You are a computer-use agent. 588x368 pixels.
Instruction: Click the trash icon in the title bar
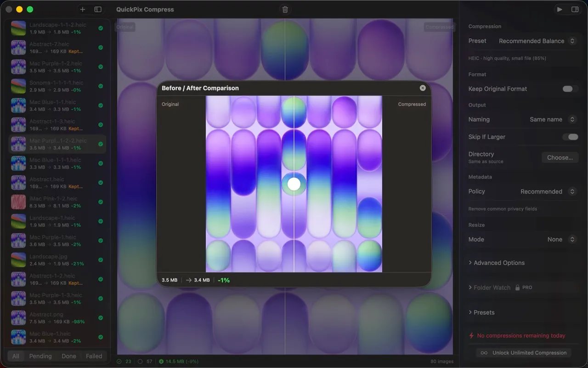pyautogui.click(x=285, y=9)
